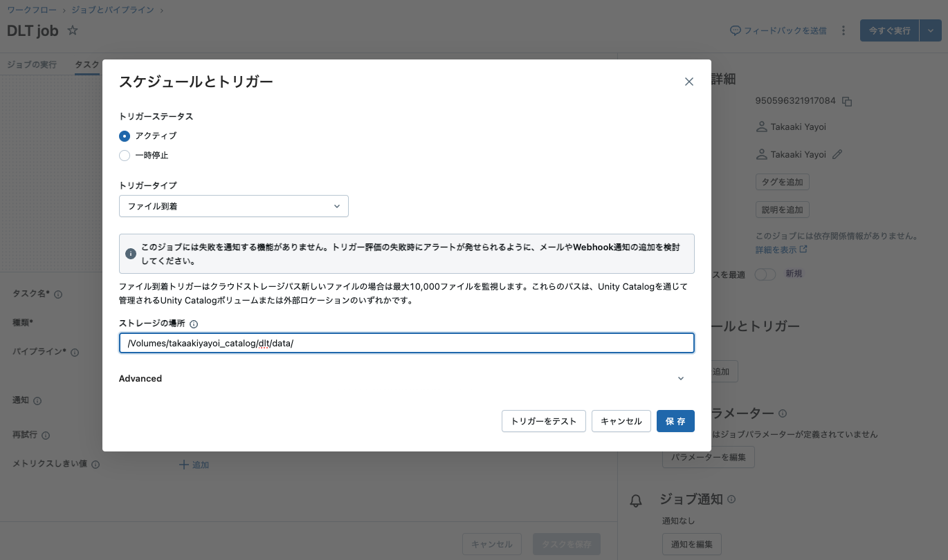The image size is (948, 560).
Task: Select the アクティブ trigger status
Action: point(125,136)
